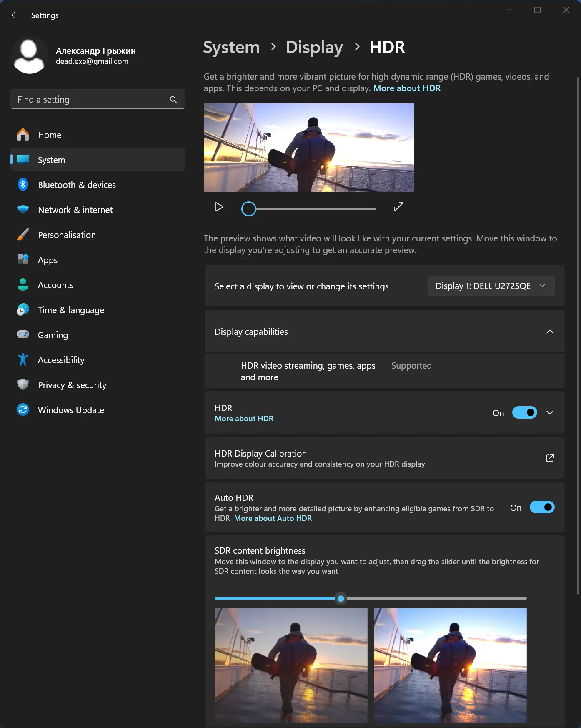Turn off the HDR toggle switch

524,413
